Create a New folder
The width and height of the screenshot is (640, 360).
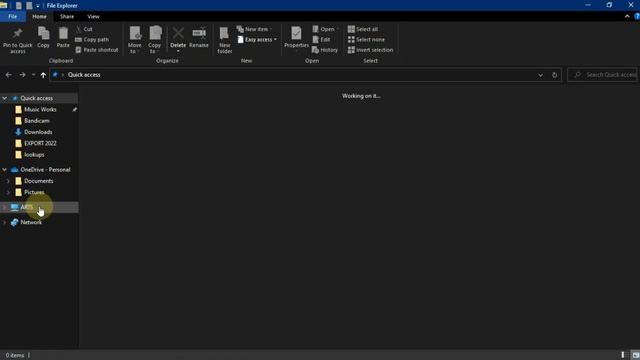(x=224, y=40)
